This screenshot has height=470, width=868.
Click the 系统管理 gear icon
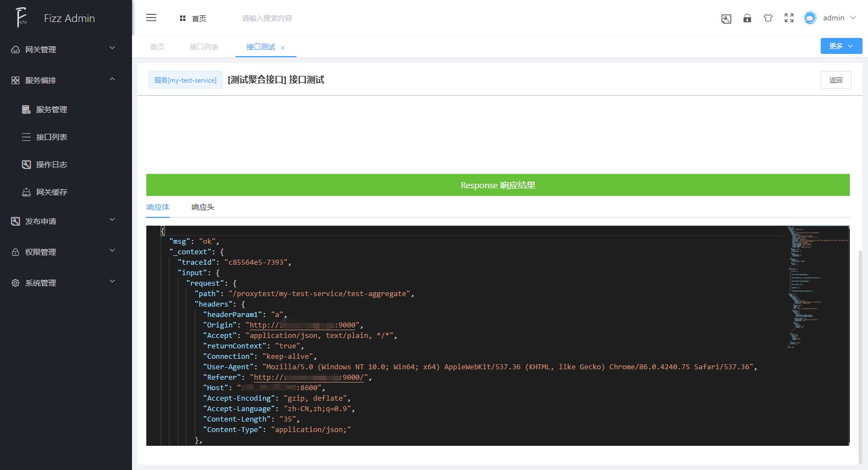15,283
